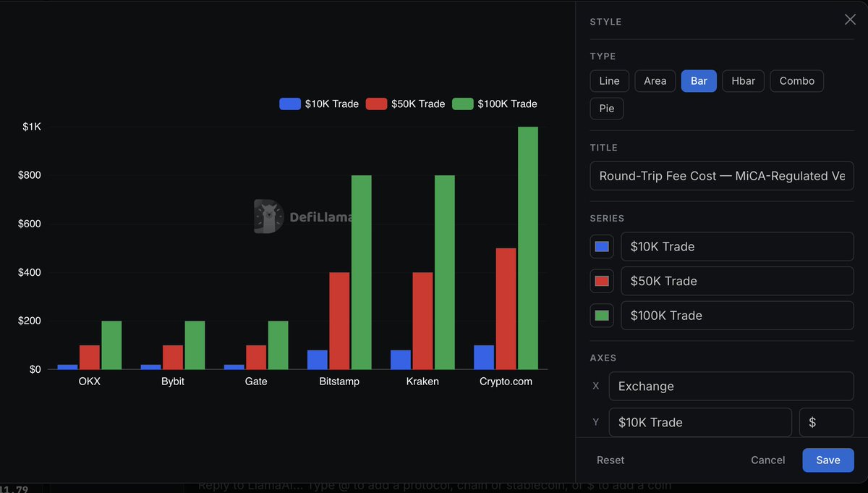Switch to Hbar chart type
The height and width of the screenshot is (493, 868).
click(743, 81)
